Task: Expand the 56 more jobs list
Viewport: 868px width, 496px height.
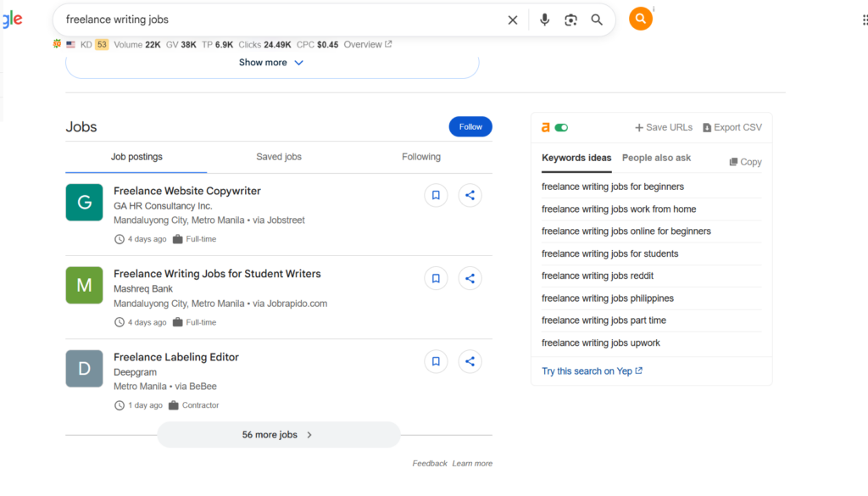Action: (278, 435)
